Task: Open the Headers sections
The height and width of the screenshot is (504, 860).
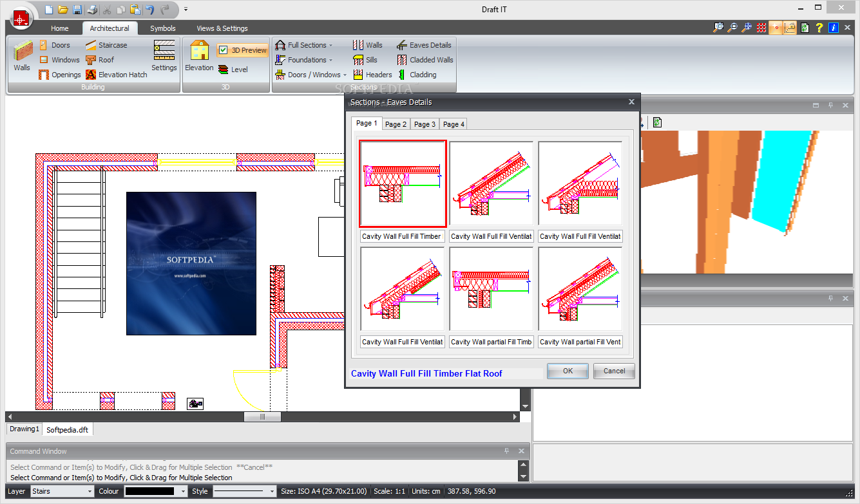Action: click(x=372, y=75)
